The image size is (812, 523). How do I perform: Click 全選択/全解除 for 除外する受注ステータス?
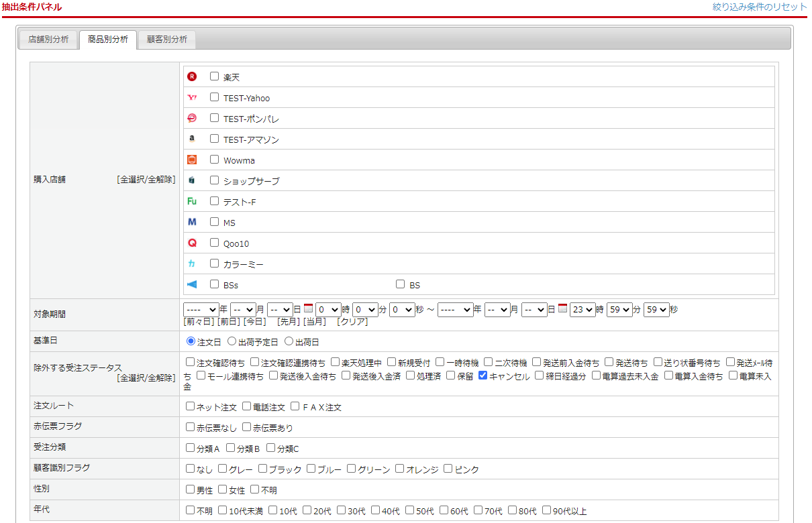pyautogui.click(x=146, y=378)
